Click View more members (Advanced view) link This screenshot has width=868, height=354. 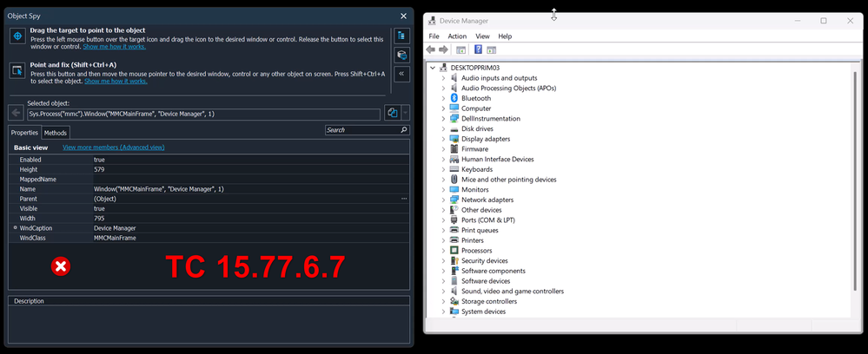(113, 147)
